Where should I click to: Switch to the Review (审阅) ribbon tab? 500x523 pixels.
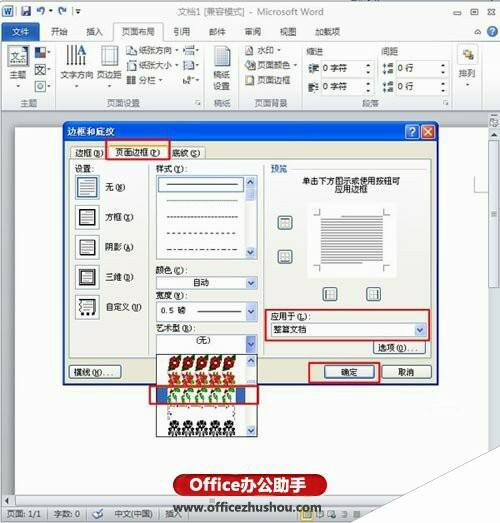pyautogui.click(x=253, y=32)
